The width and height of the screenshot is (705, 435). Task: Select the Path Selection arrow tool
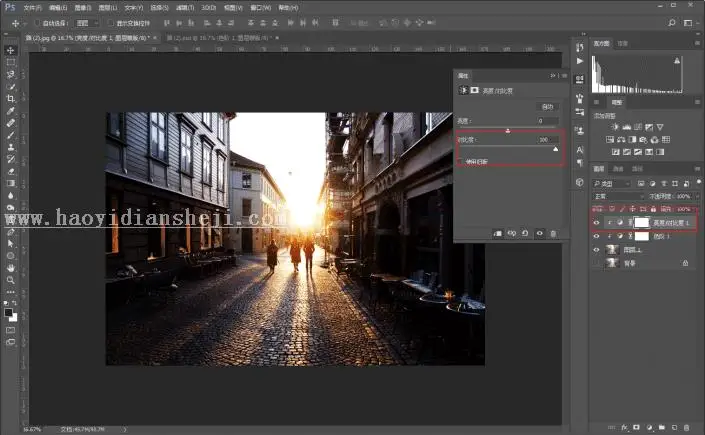point(11,243)
